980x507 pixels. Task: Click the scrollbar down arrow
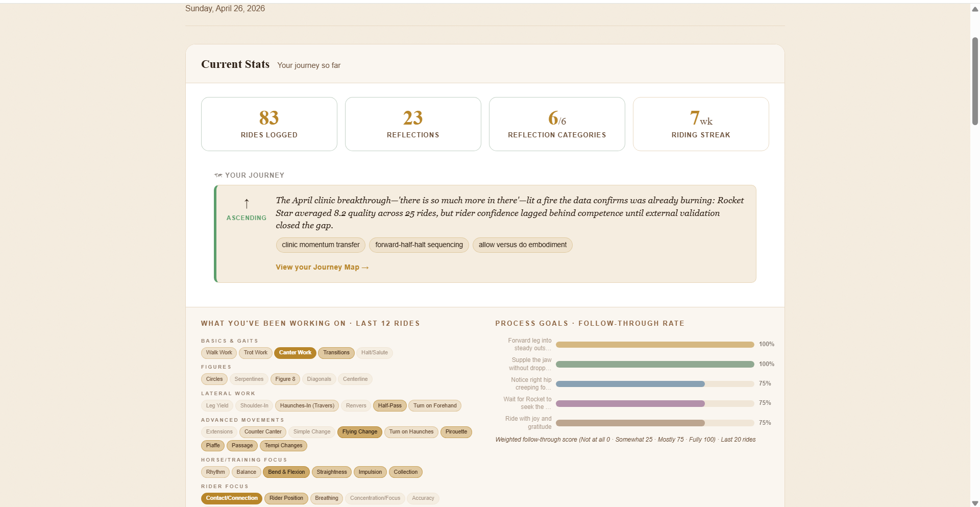[975, 503]
